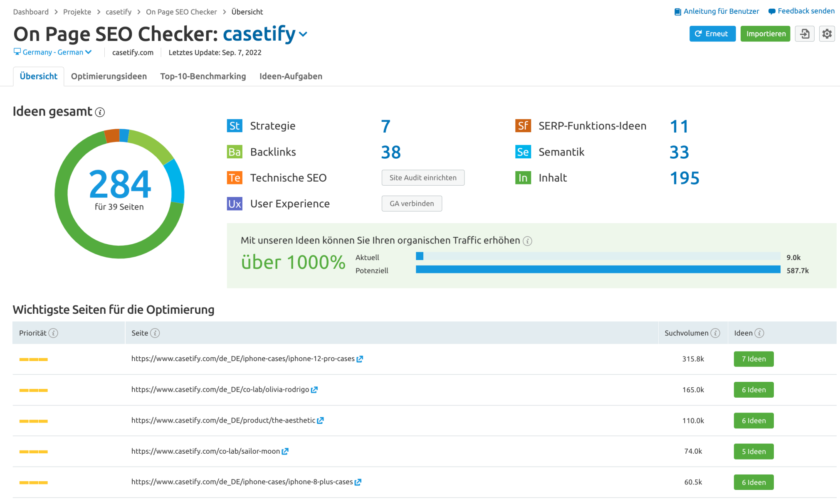
Task: Click the Erneut refresh button
Action: tap(712, 34)
